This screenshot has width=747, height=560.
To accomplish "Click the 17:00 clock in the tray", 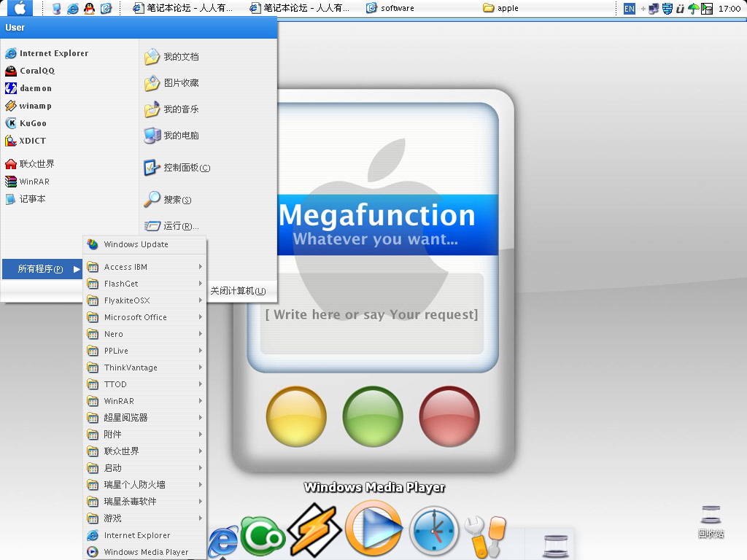I will pos(729,9).
